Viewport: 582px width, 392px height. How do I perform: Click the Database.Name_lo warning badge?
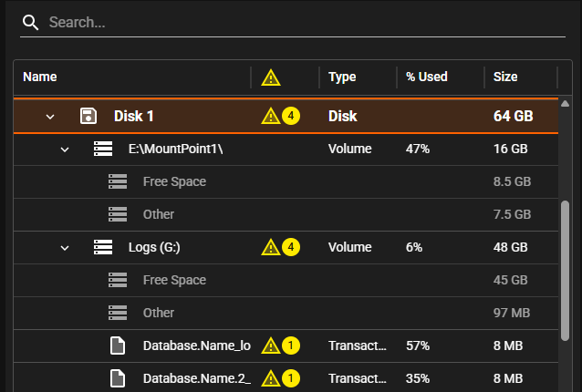[280, 346]
